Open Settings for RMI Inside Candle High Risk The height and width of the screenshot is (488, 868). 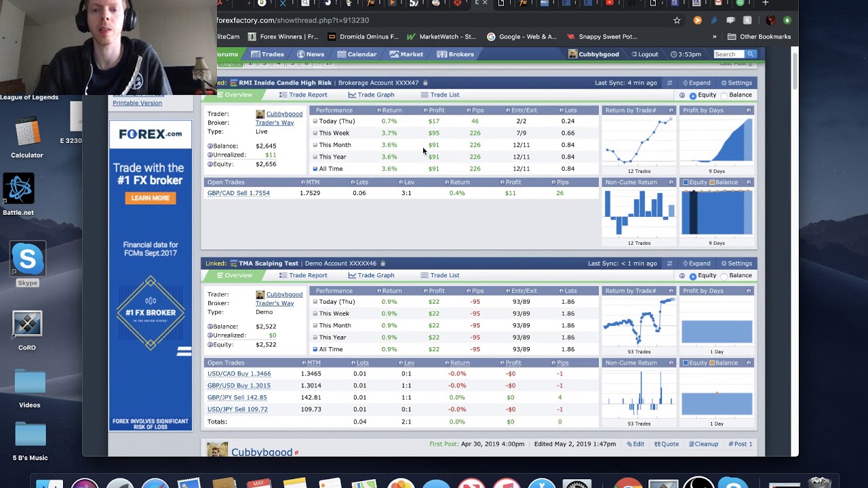(x=736, y=83)
